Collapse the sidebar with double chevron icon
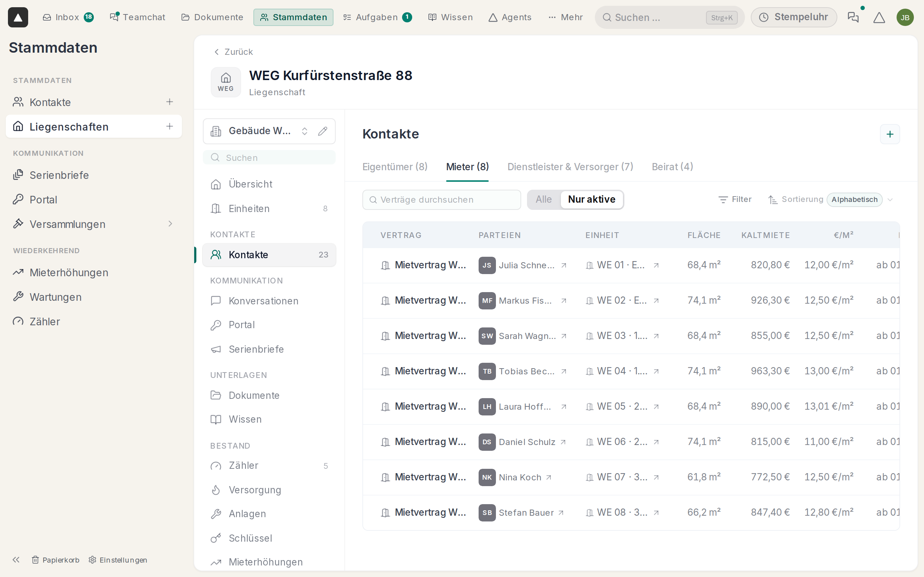The width and height of the screenshot is (924, 577). 16,559
